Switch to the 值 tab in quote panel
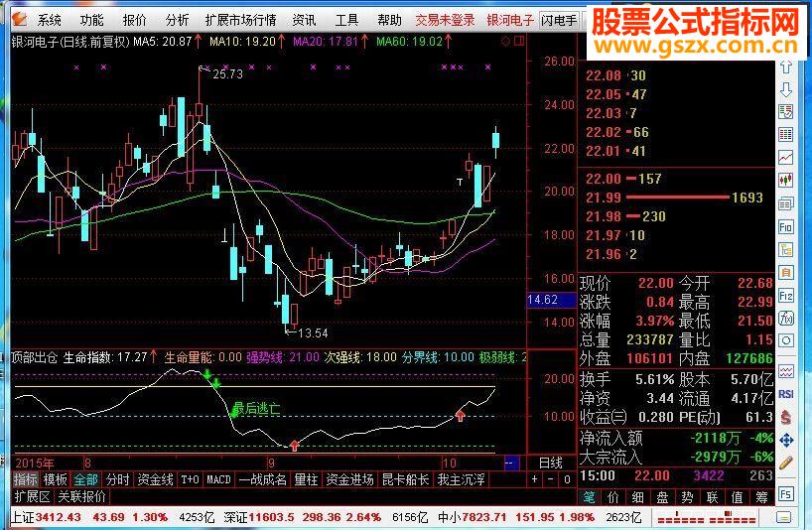This screenshot has height=530, width=812. pos(737,497)
